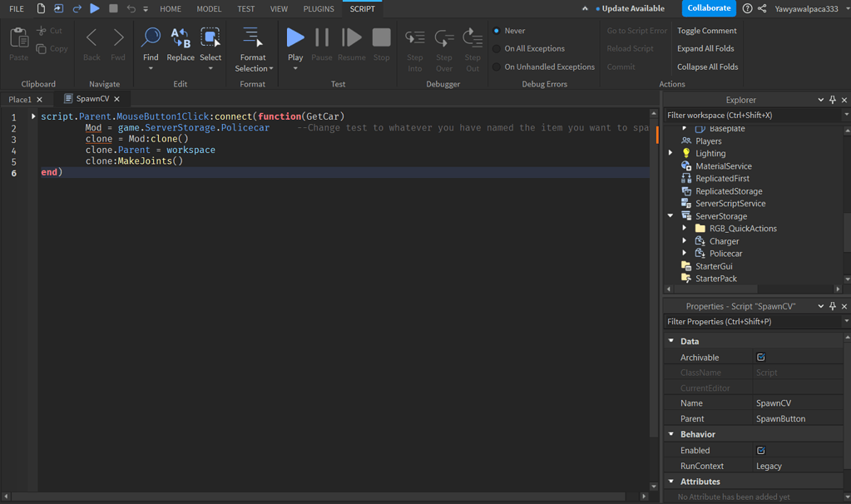This screenshot has width=851, height=504.
Task: Stop the test session
Action: click(x=382, y=37)
